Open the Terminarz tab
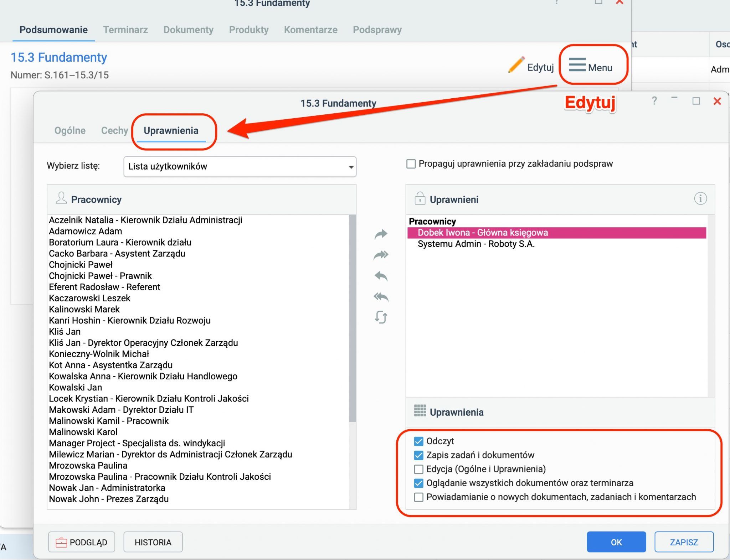Viewport: 730px width, 560px height. (x=125, y=30)
